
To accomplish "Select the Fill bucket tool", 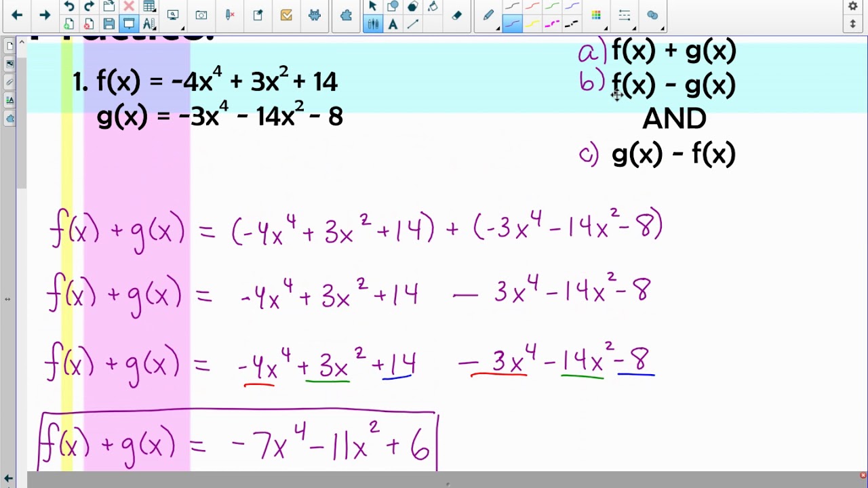I will 433,7.
